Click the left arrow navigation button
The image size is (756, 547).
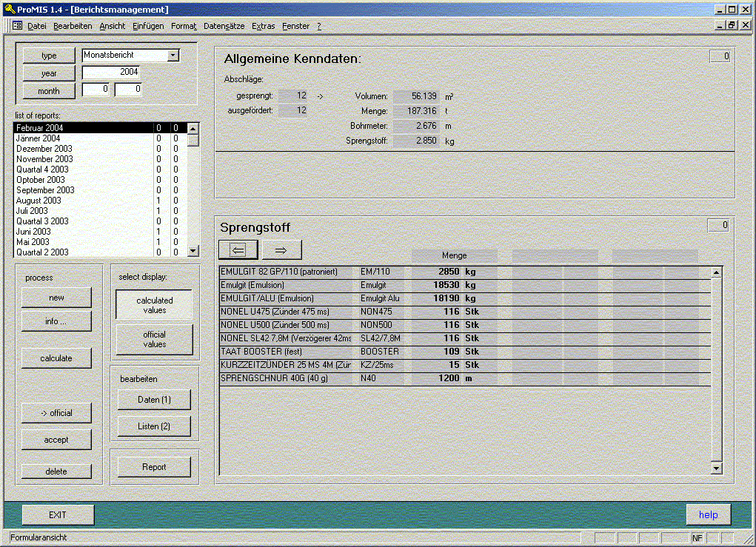(238, 249)
